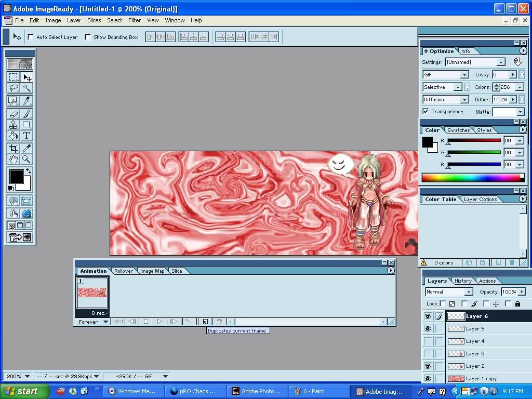Open the Slices menu
Screen dimensions: 532x399
click(x=94, y=20)
